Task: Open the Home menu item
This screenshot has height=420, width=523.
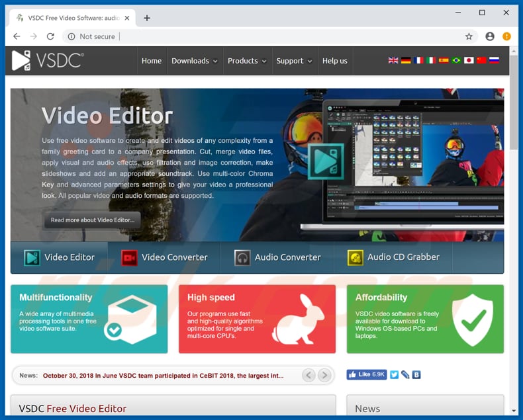Action: pyautogui.click(x=152, y=61)
